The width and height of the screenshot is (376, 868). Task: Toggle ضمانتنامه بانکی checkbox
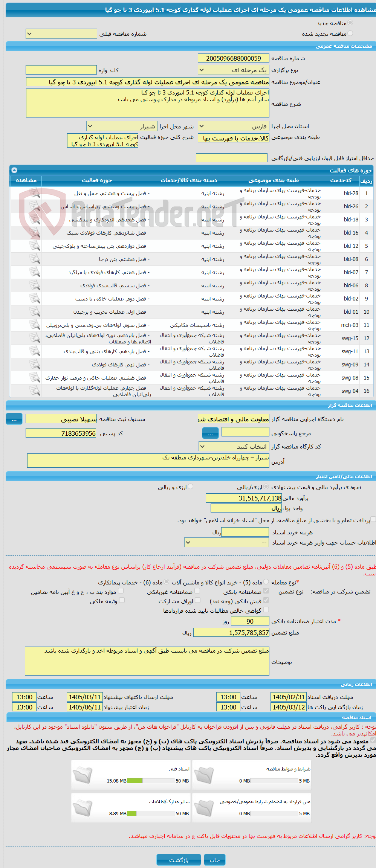[x=266, y=591]
